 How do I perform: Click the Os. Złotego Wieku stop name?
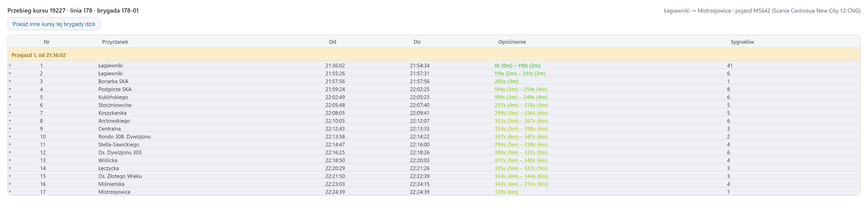[120, 176]
